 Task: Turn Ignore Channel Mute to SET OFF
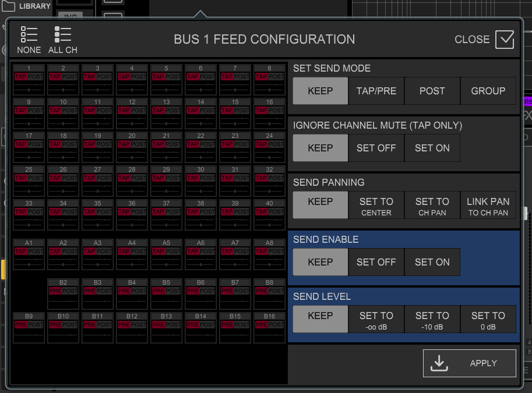[376, 148]
